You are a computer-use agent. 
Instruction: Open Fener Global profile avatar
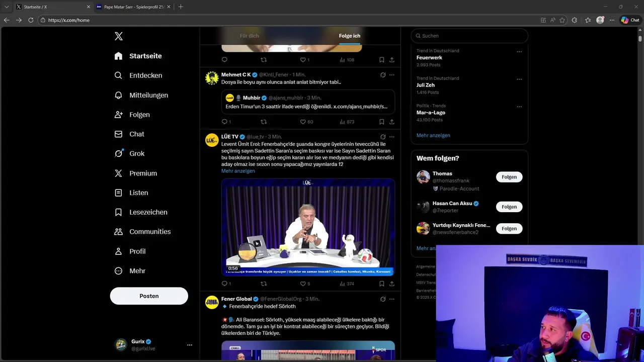click(212, 302)
